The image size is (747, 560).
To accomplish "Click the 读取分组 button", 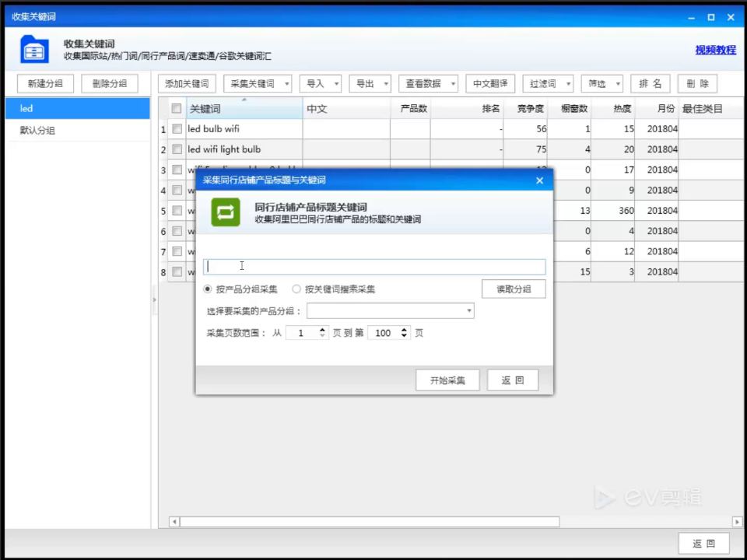I will [x=514, y=289].
